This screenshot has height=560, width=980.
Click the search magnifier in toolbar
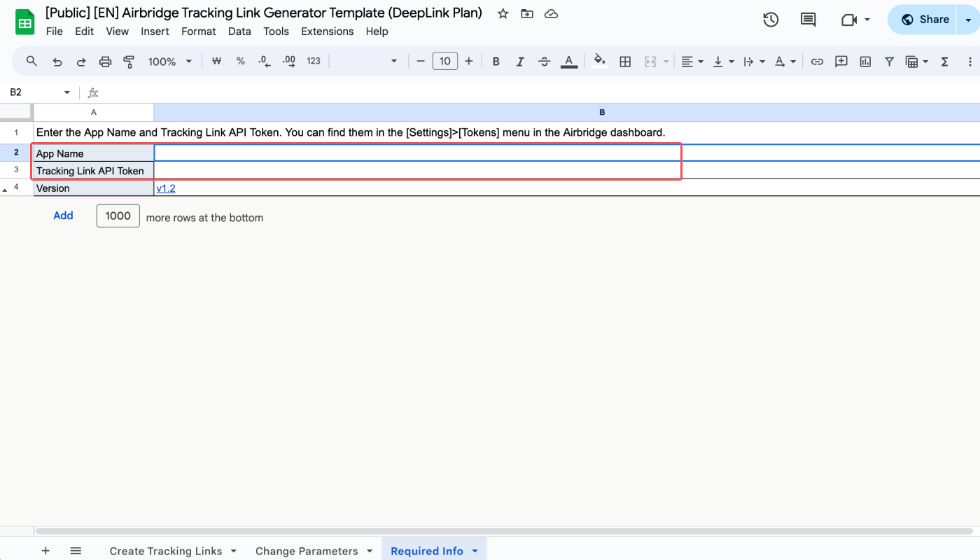pyautogui.click(x=31, y=62)
